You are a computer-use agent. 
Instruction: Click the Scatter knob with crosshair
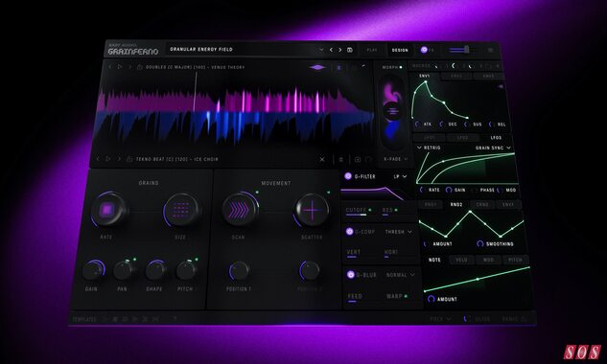[x=312, y=211]
